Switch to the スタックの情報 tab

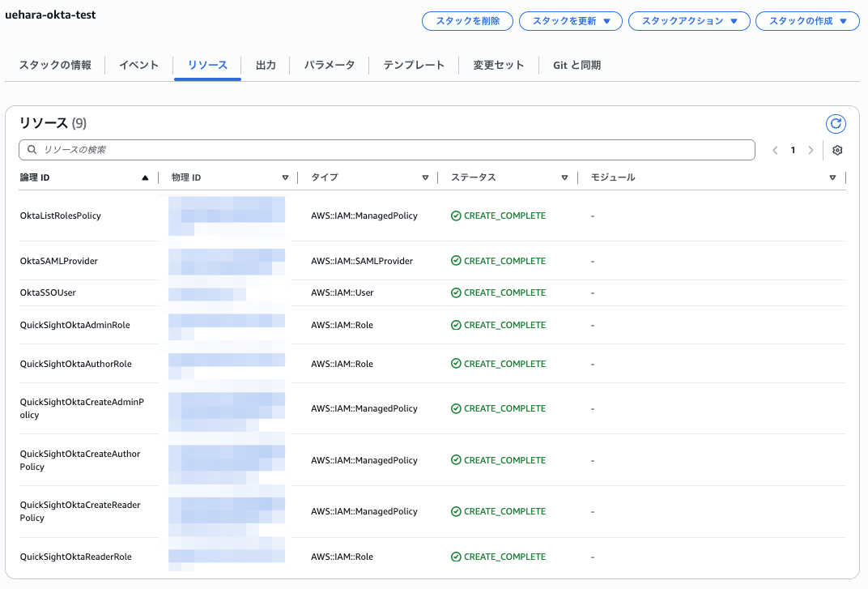55,65
